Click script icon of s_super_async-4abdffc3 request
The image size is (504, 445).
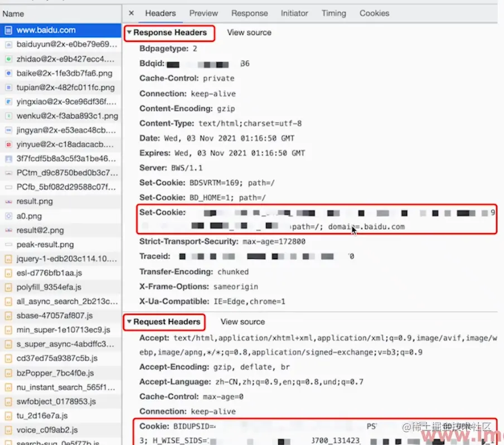pyautogui.click(x=9, y=344)
